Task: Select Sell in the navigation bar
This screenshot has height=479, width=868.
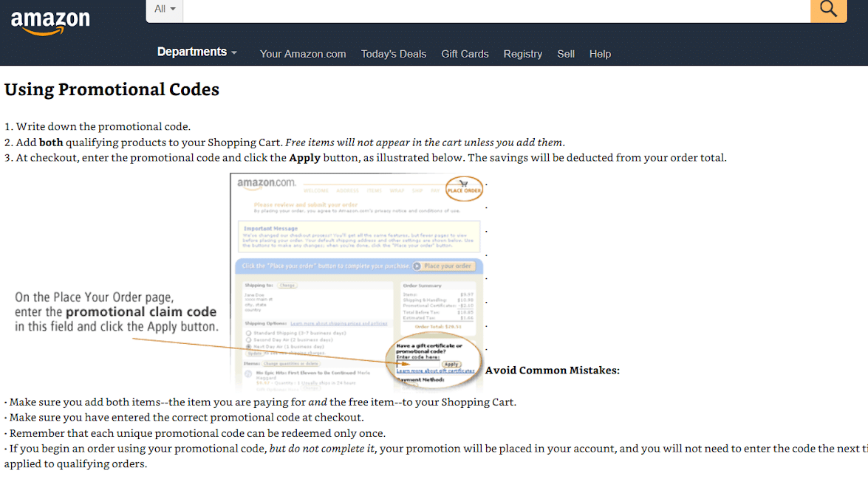Action: click(x=566, y=54)
